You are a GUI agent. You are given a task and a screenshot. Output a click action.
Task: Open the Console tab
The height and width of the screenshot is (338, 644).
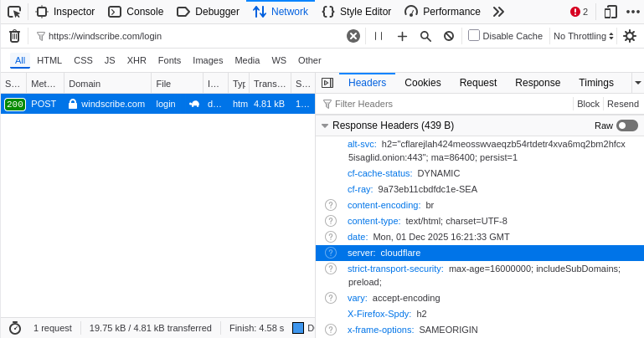click(136, 12)
